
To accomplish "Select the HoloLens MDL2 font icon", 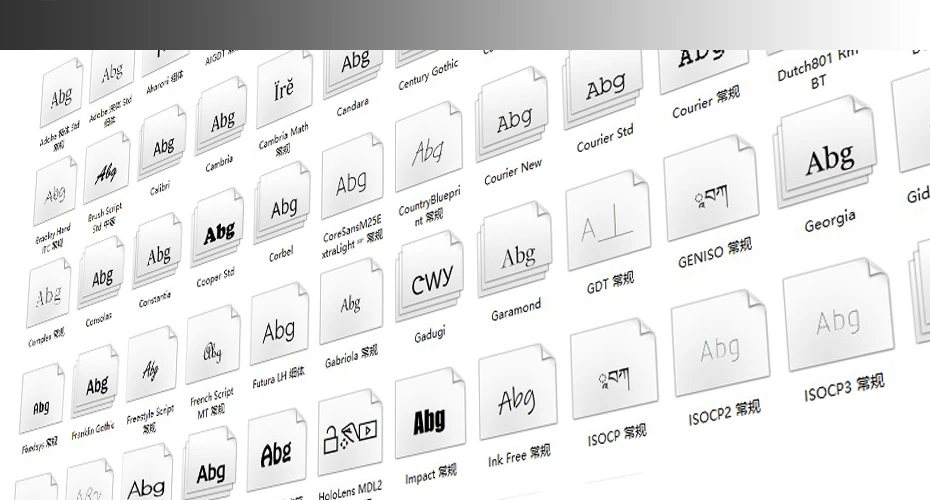I will [x=351, y=434].
